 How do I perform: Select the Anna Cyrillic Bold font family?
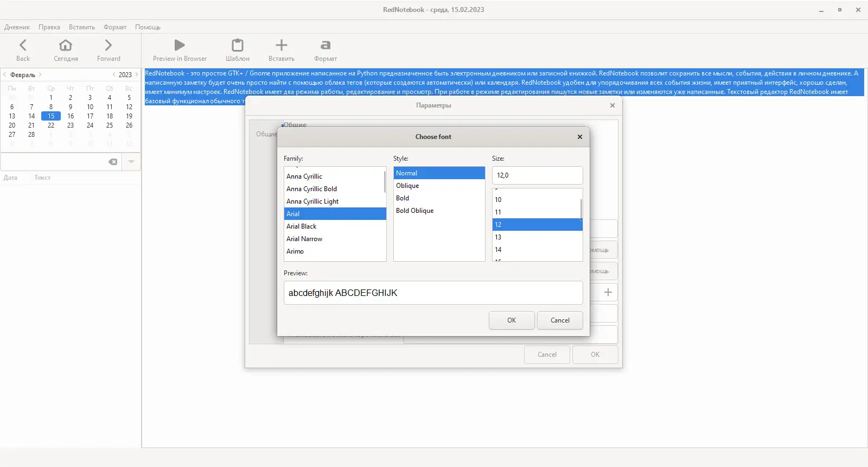tap(335, 189)
